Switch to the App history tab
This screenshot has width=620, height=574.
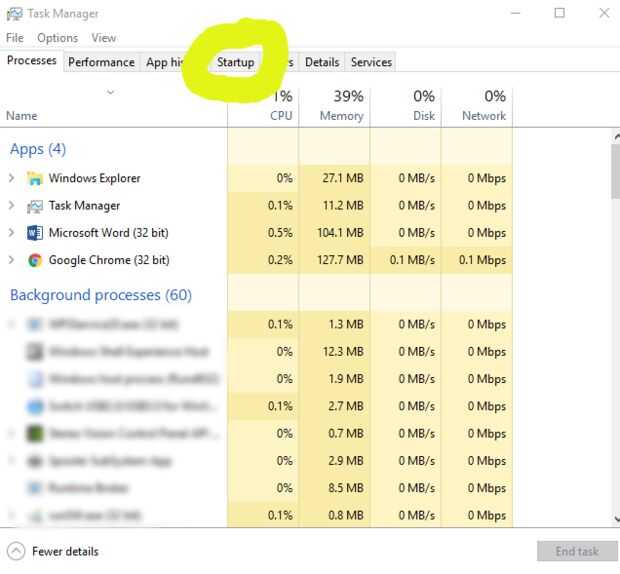coord(164,62)
